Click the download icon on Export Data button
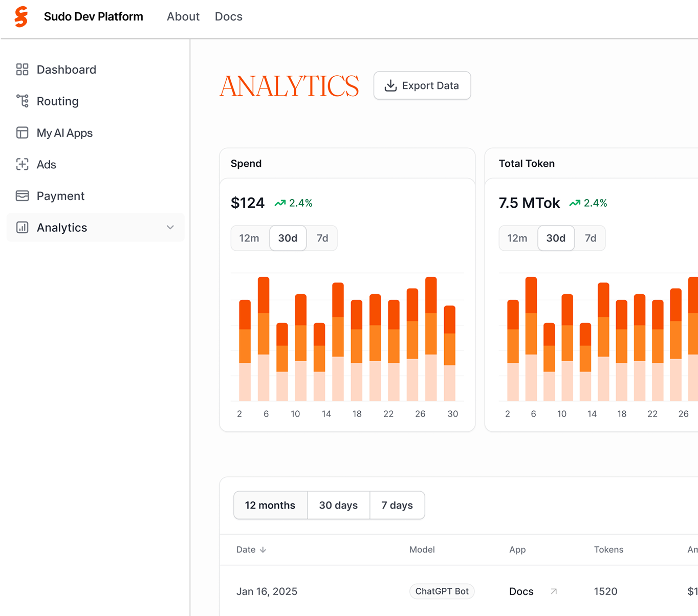Image resolution: width=698 pixels, height=616 pixels. tap(390, 85)
